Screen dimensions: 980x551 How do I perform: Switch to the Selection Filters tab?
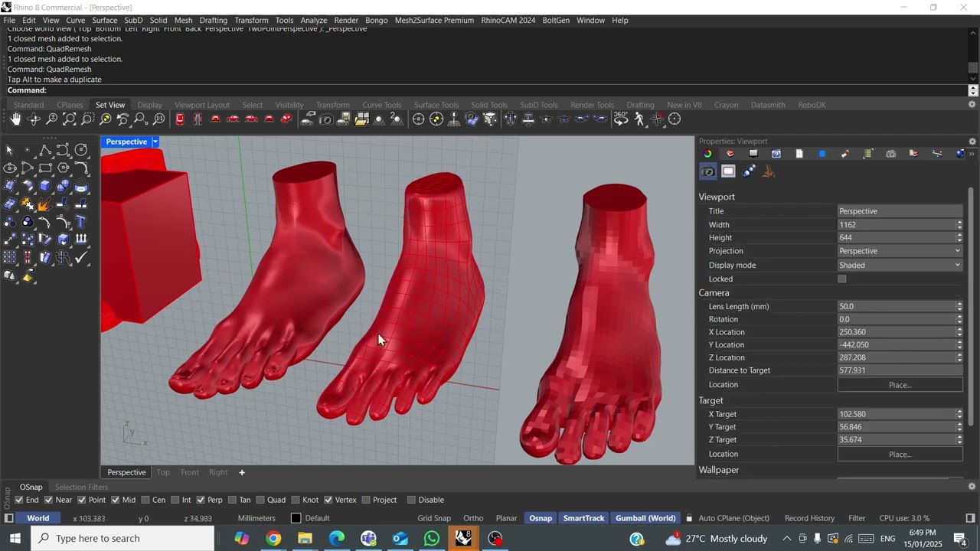tap(81, 487)
